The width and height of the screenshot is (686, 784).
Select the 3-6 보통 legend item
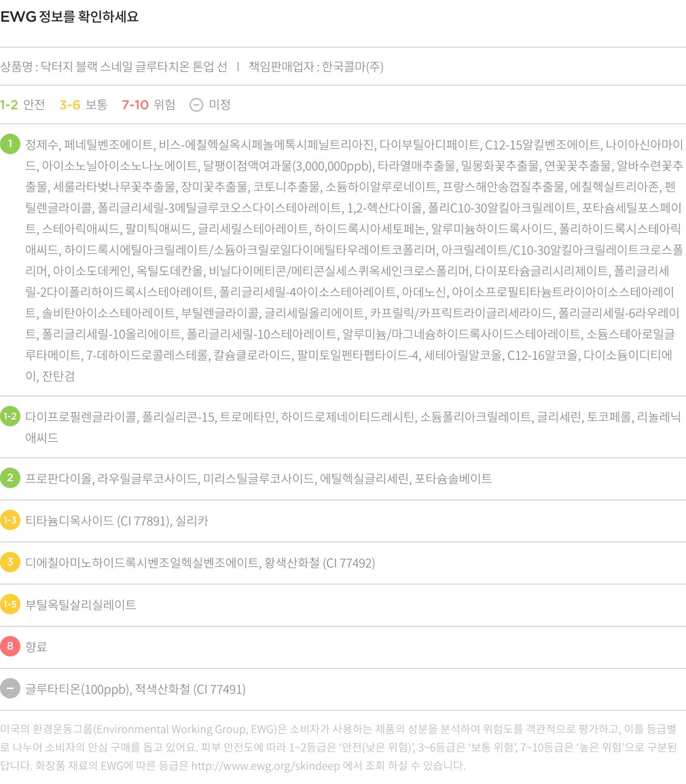[83, 105]
